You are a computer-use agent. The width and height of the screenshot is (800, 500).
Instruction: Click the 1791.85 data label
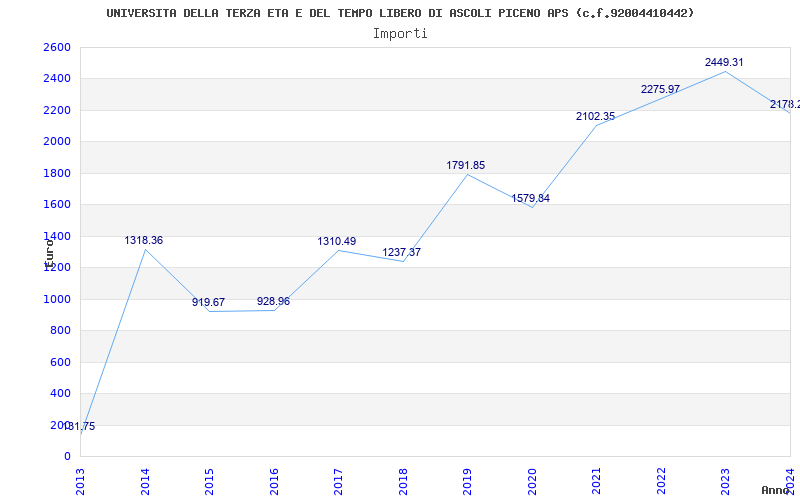pos(466,165)
